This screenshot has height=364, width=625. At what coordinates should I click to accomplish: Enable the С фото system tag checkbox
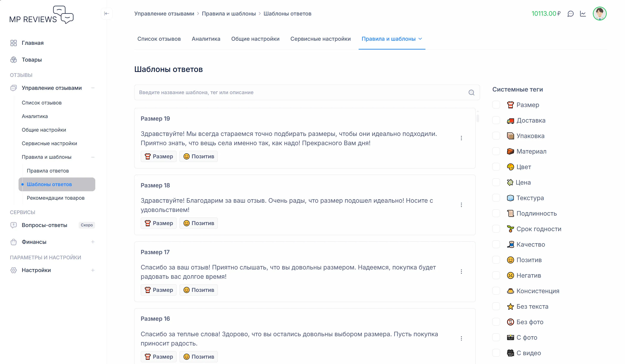(496, 337)
